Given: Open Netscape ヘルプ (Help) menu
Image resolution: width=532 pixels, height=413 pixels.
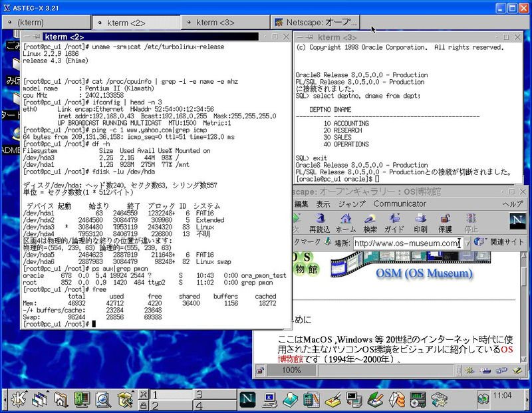Looking at the screenshot, I should [513, 204].
